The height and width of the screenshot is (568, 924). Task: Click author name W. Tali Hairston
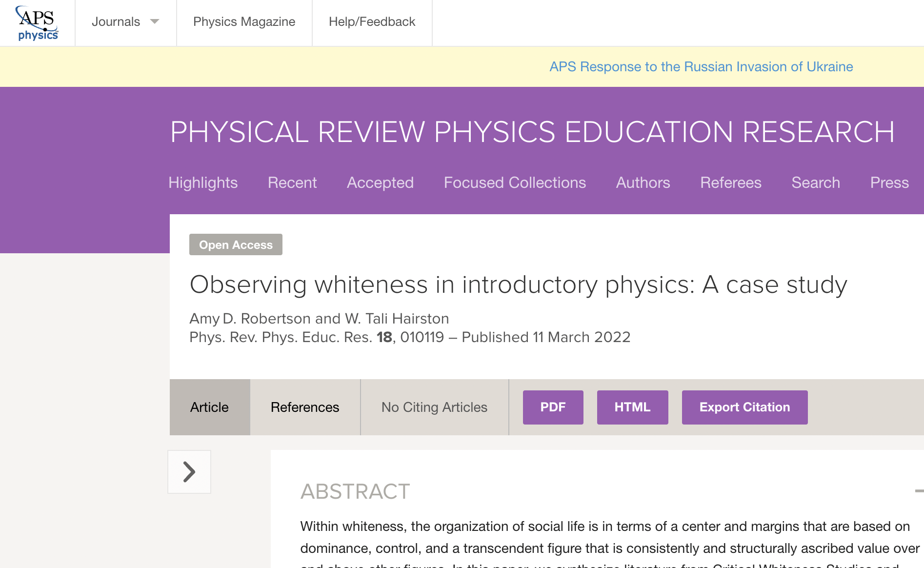397,319
